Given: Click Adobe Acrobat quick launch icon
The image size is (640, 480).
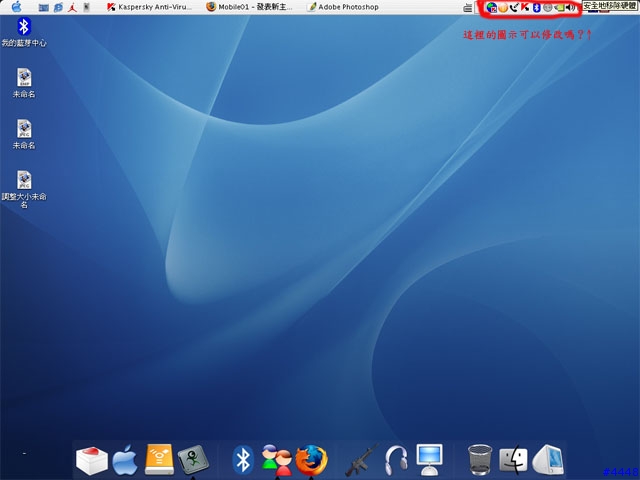Looking at the screenshot, I should (x=72, y=7).
